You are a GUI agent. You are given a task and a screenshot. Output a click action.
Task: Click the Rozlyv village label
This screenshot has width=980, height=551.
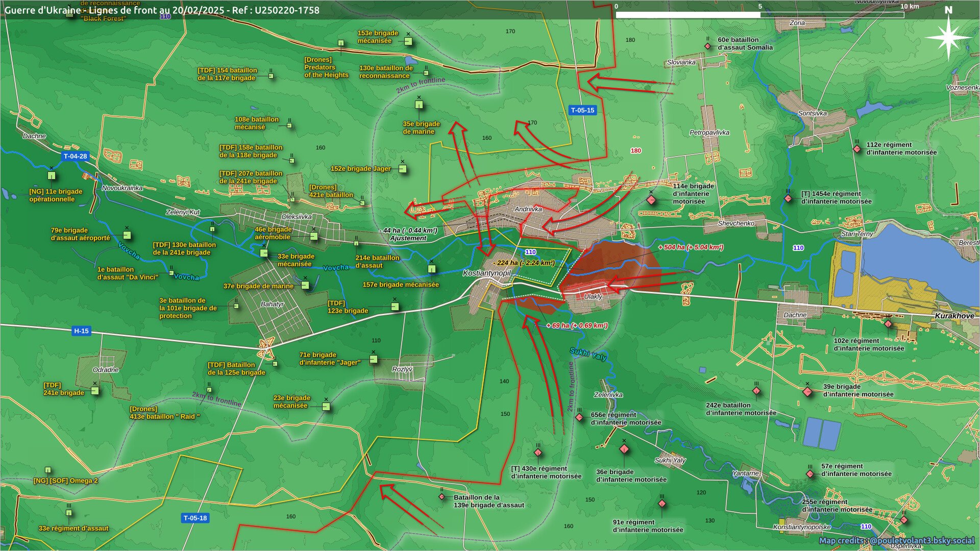402,369
